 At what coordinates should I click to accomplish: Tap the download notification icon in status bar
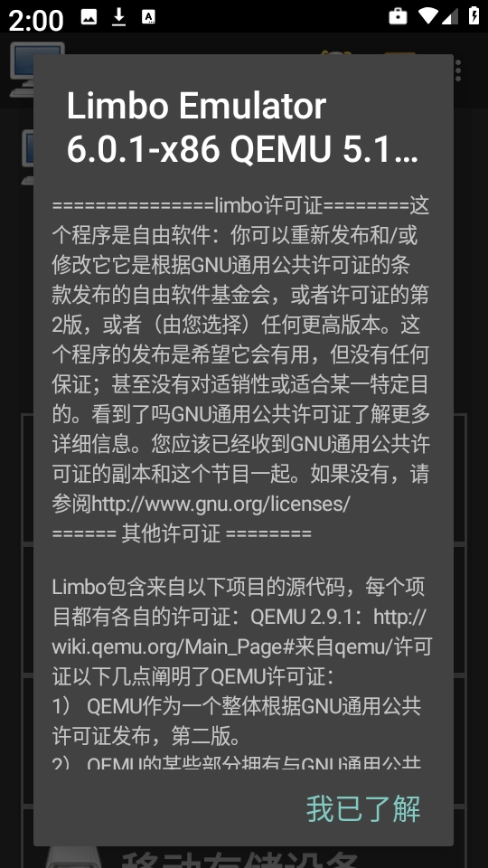(118, 17)
